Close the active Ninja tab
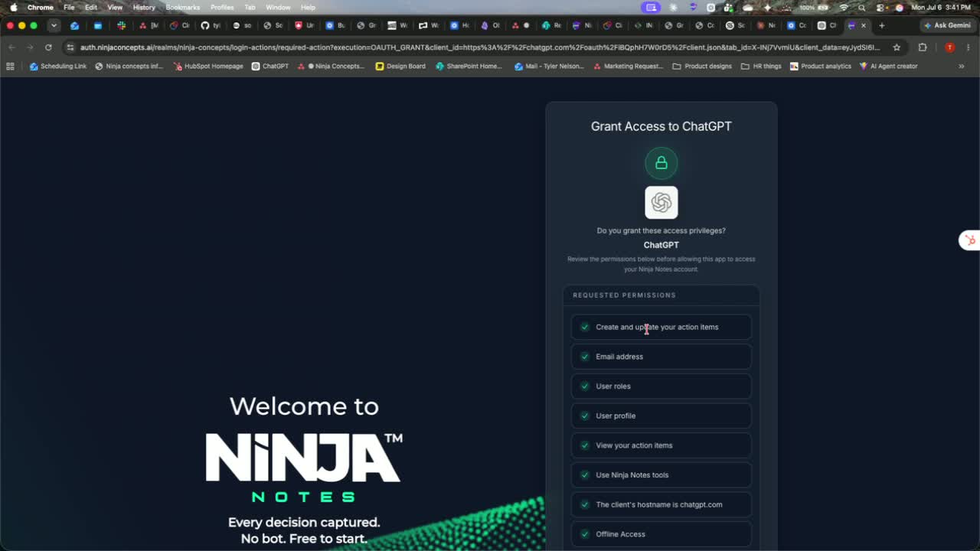This screenshot has height=551, width=980. (x=864, y=25)
